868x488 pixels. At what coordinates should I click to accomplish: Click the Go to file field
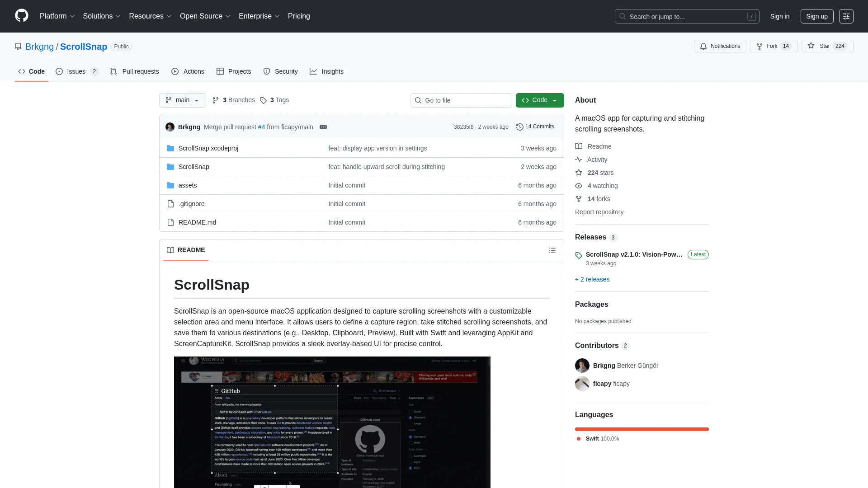461,100
